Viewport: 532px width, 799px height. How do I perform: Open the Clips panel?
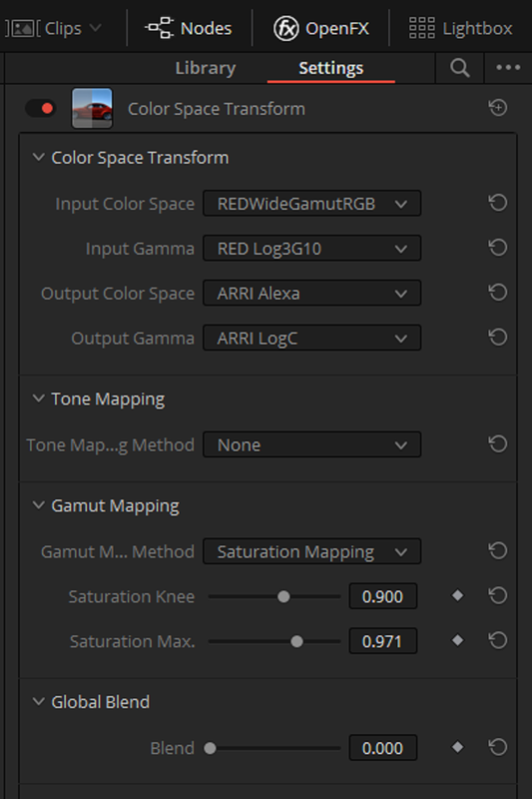coord(45,28)
